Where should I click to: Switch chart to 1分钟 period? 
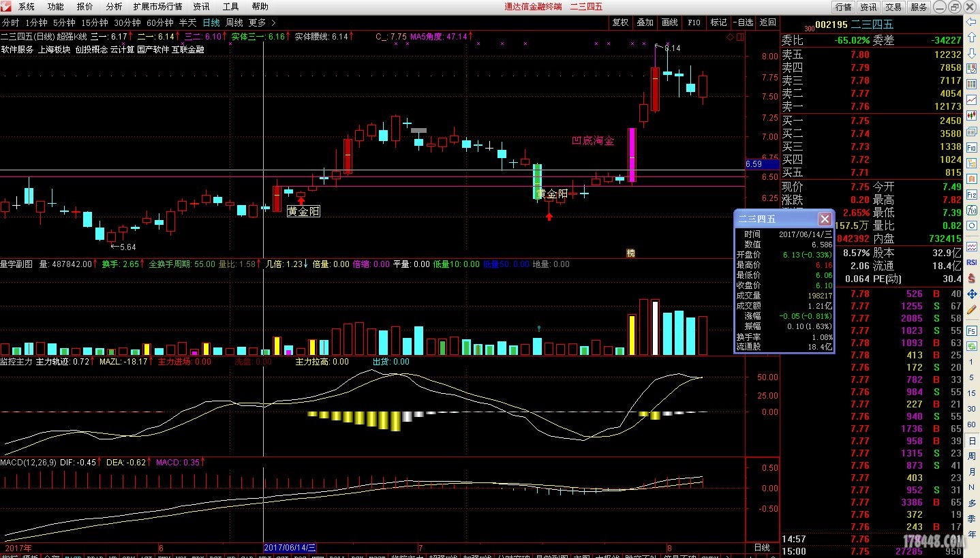tap(36, 22)
